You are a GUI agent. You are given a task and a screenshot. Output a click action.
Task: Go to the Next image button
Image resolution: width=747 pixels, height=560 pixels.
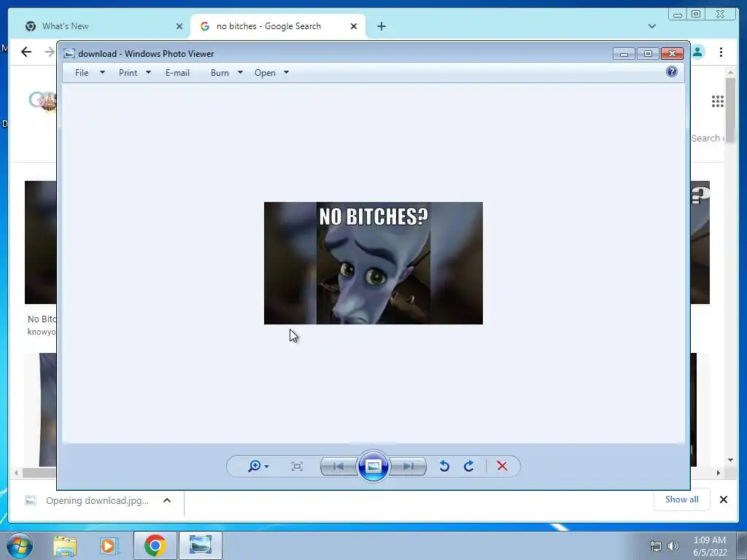(x=409, y=466)
